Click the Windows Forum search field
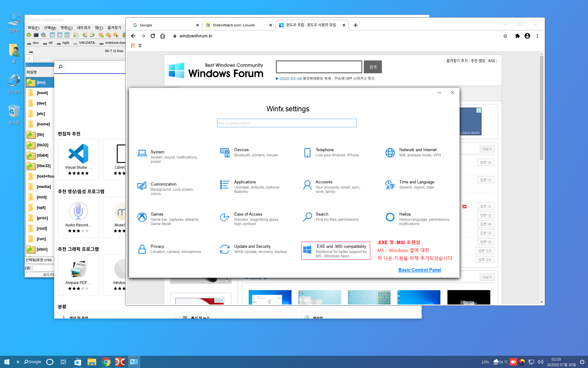 pyautogui.click(x=319, y=67)
